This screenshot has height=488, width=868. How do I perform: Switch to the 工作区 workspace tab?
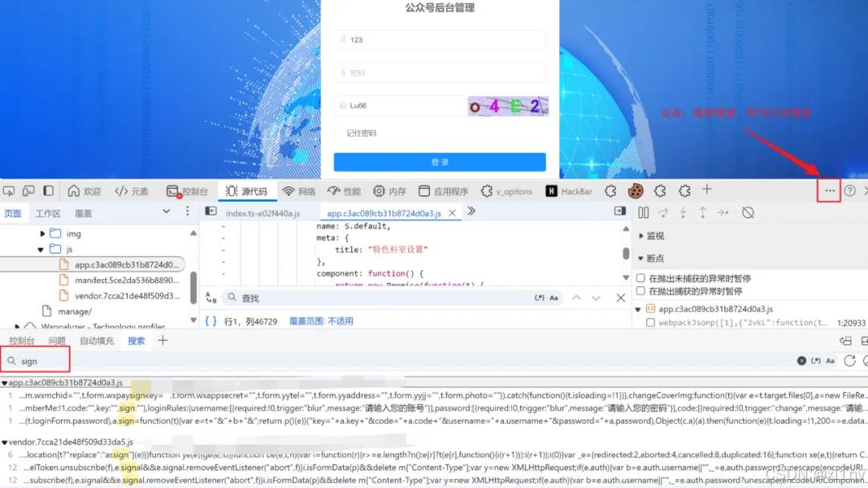tap(47, 213)
